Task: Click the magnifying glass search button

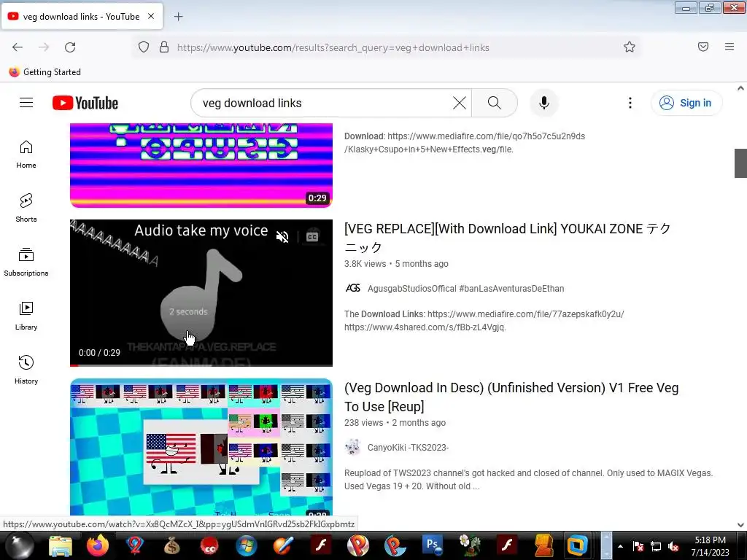Action: [495, 103]
